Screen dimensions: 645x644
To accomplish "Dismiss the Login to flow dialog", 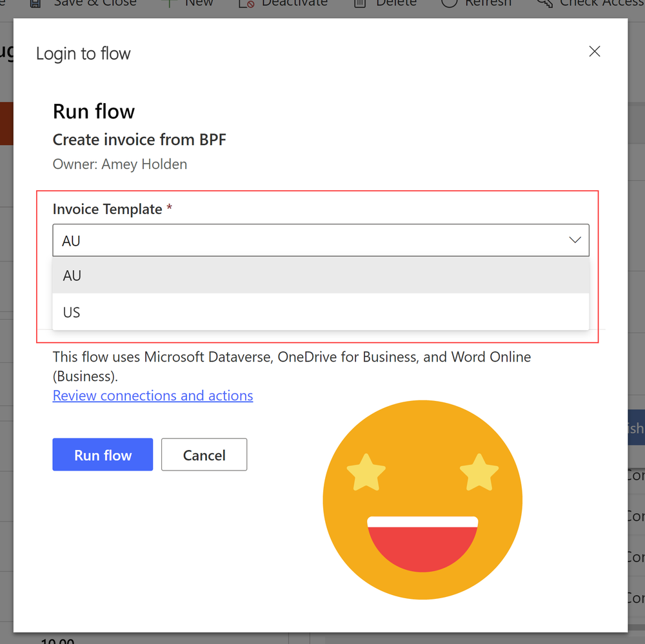I will coord(594,51).
